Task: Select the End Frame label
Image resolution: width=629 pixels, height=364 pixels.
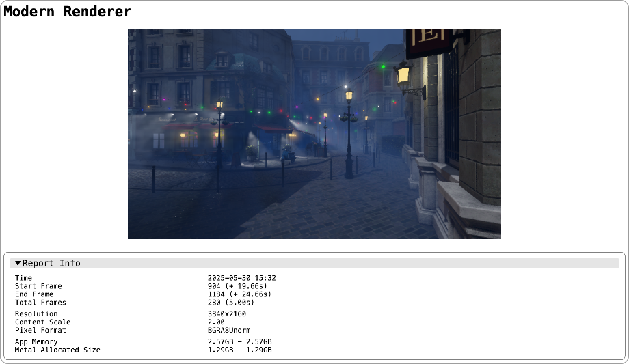Action: click(x=34, y=294)
